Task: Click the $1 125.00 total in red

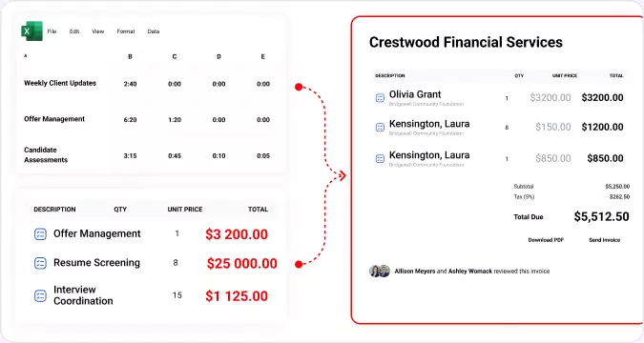Action: click(x=237, y=296)
